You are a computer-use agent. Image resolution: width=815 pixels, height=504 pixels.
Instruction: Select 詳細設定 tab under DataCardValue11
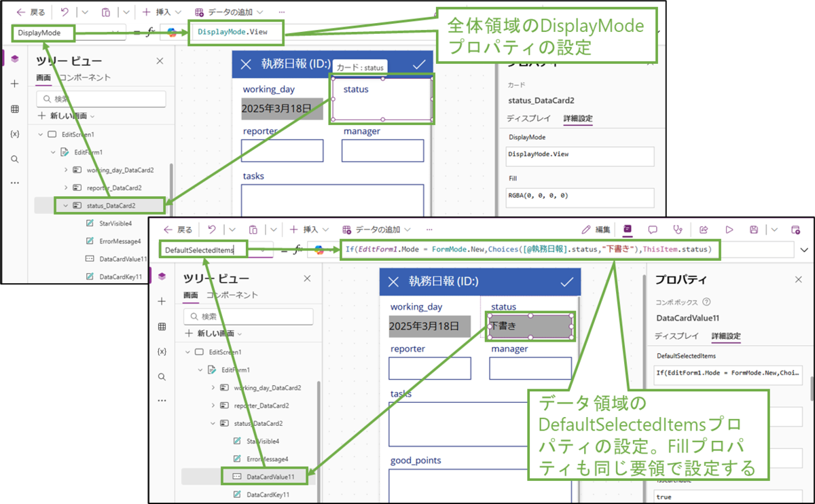(x=726, y=336)
